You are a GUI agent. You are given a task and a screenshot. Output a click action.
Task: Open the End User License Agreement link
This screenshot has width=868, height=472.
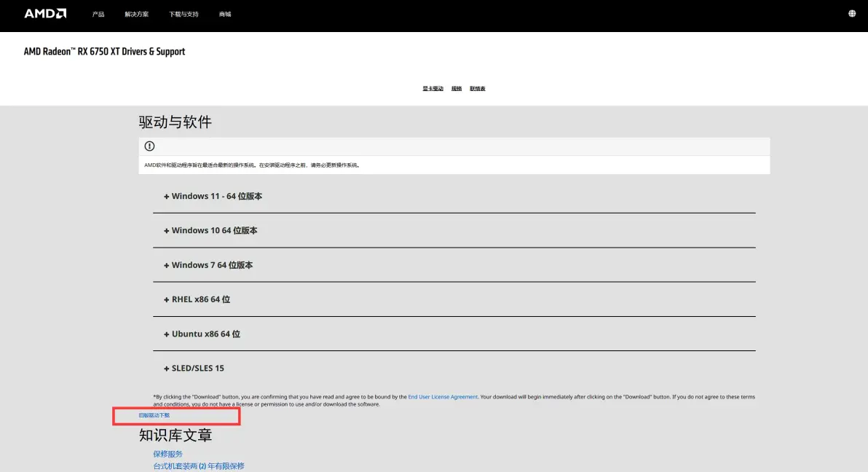pos(443,397)
